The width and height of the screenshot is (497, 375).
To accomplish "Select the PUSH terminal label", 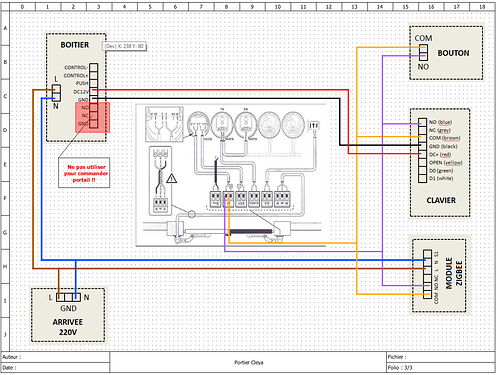I will (x=82, y=83).
